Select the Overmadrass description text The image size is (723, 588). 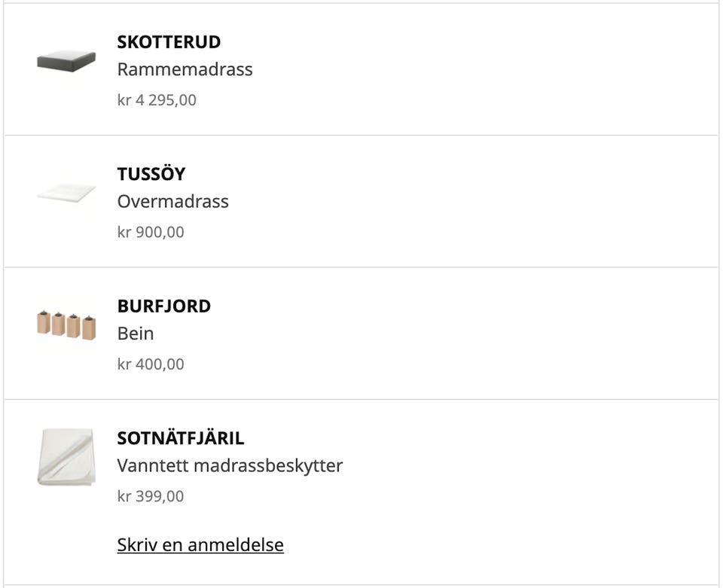point(172,202)
